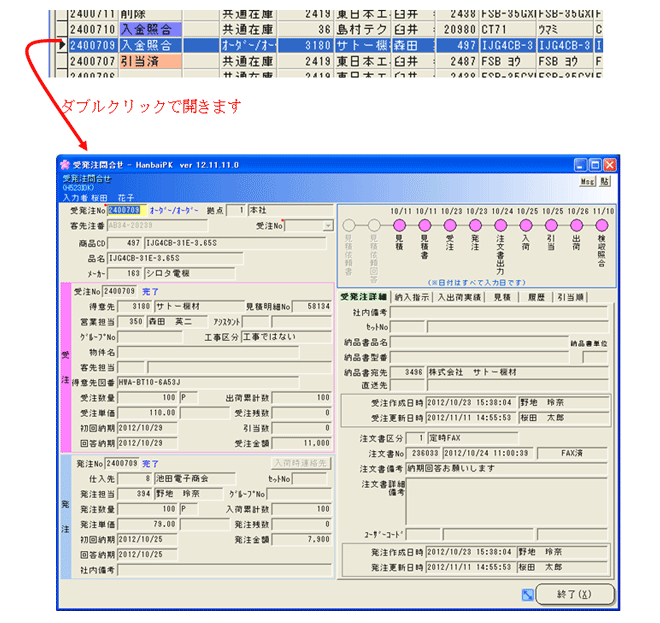Viewport: 660px width, 623px height.
Task: Click the 入荷時連絡先 button
Action: click(302, 463)
